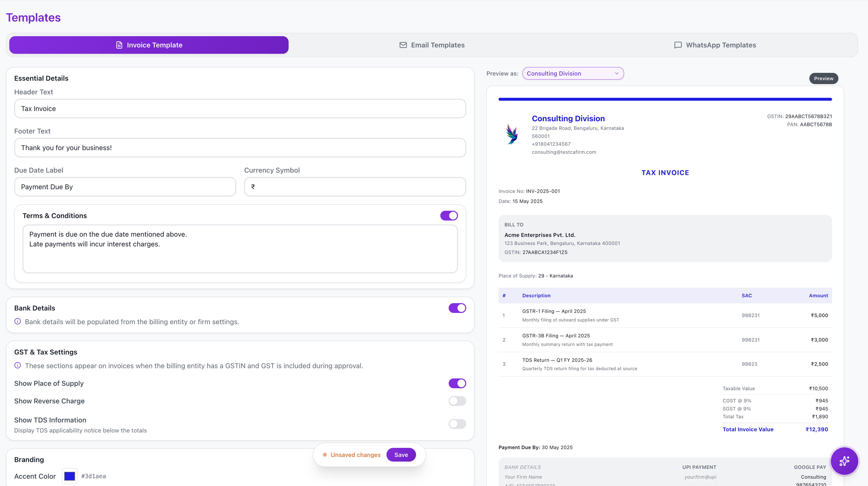The height and width of the screenshot is (486, 868).
Task: Click the hummingbird logo in invoice preview
Action: pos(512,134)
